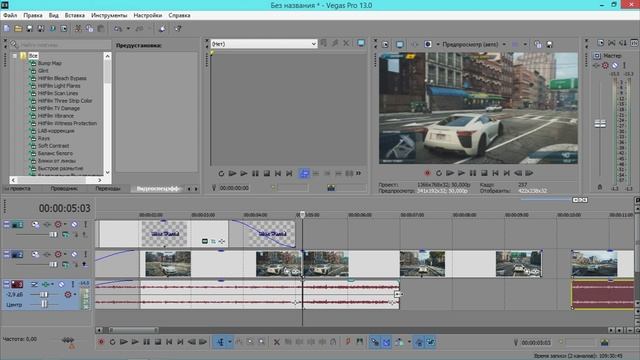
Task: Select the Bump Map effect
Action: click(50, 63)
